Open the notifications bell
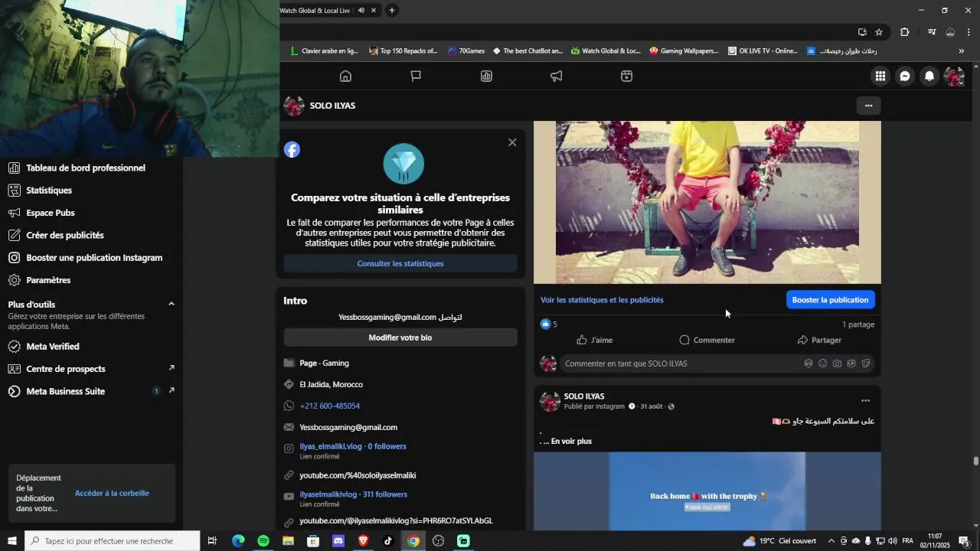The width and height of the screenshot is (980, 551). (929, 77)
